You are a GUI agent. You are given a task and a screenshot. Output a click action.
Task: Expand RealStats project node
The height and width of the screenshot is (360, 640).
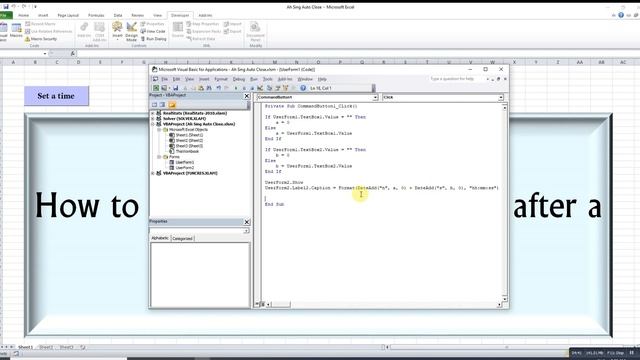(x=153, y=113)
